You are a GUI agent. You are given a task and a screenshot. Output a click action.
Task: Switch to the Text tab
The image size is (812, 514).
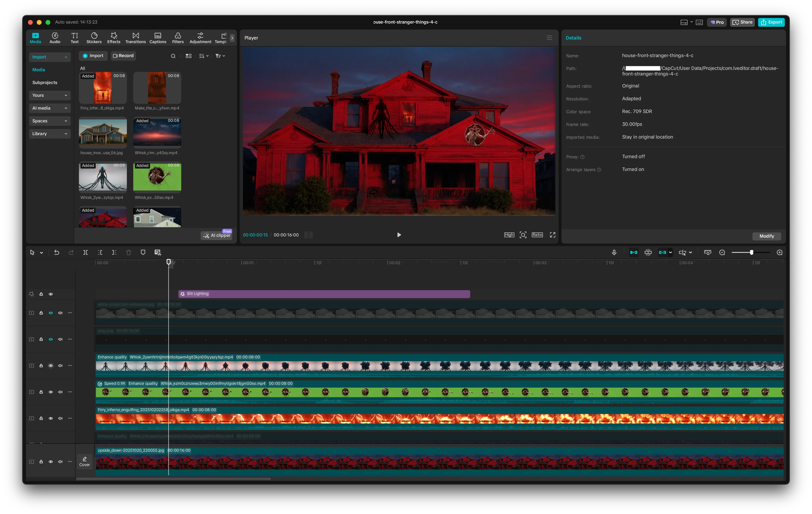[75, 38]
